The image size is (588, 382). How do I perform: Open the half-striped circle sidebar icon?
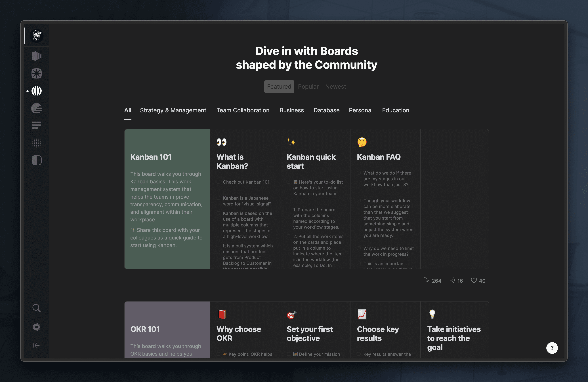pyautogui.click(x=37, y=108)
